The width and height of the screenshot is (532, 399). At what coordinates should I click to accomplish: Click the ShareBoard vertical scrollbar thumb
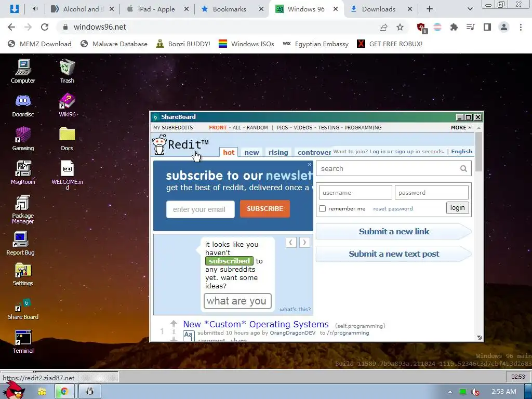[x=478, y=152]
